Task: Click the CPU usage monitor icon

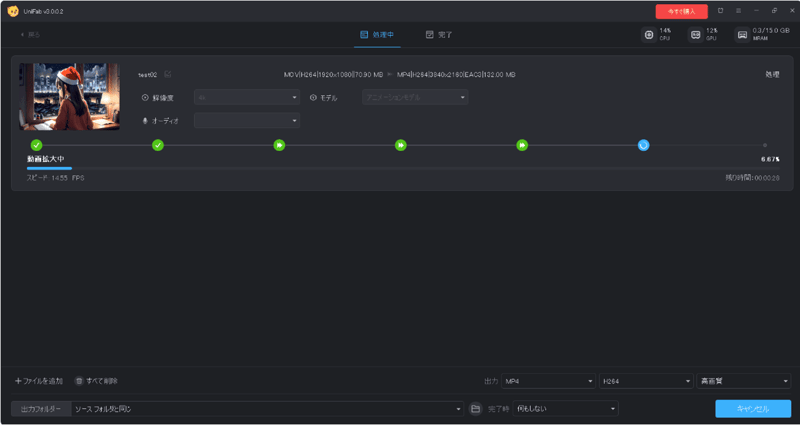Action: tap(650, 34)
